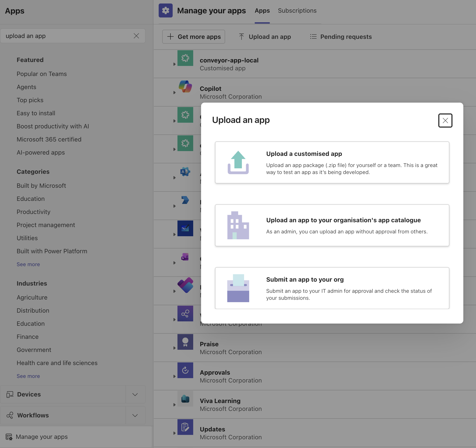Clear the search field with X icon
Image resolution: width=476 pixels, height=448 pixels.
click(x=136, y=36)
